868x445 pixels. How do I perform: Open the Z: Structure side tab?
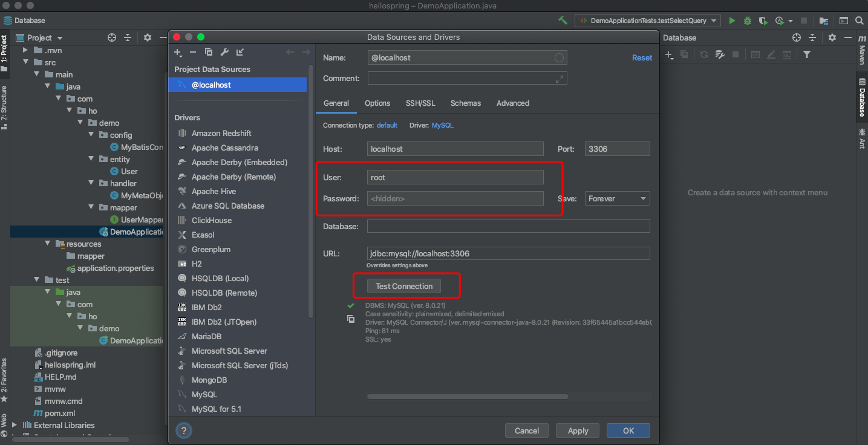pos(4,107)
